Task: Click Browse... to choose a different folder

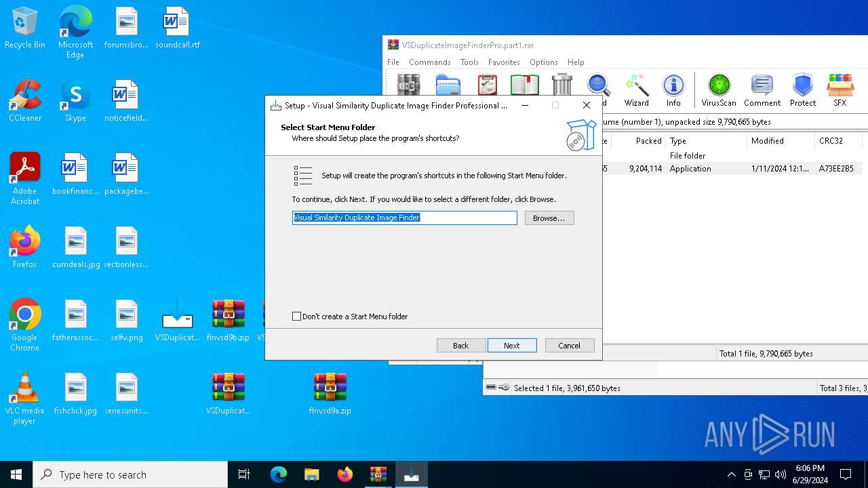Action: pos(549,218)
